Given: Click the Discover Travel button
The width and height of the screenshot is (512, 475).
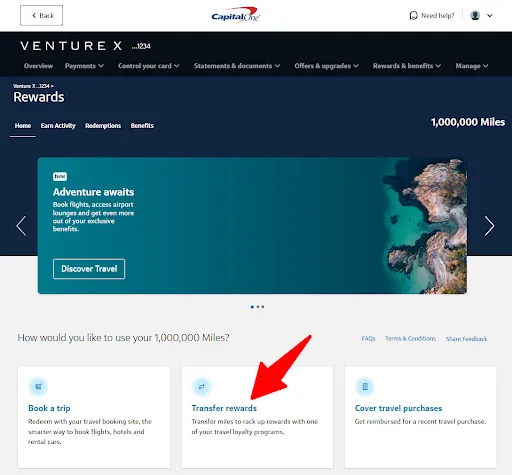Looking at the screenshot, I should 89,269.
